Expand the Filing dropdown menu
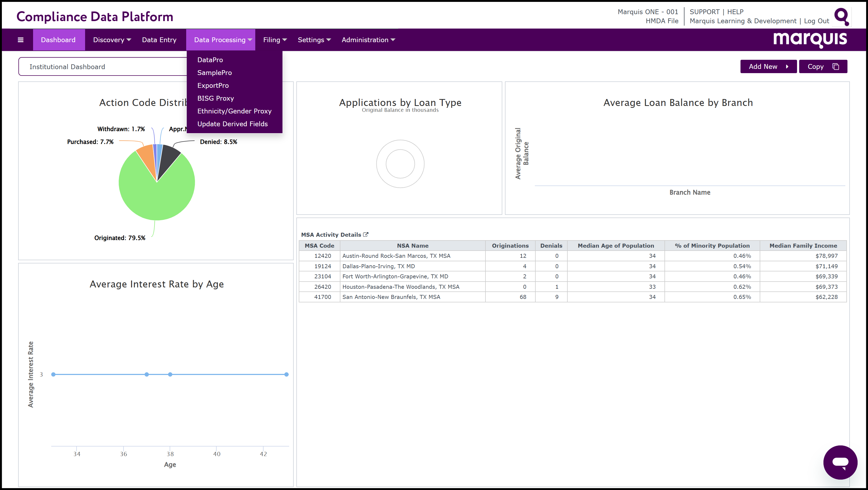 coord(275,40)
